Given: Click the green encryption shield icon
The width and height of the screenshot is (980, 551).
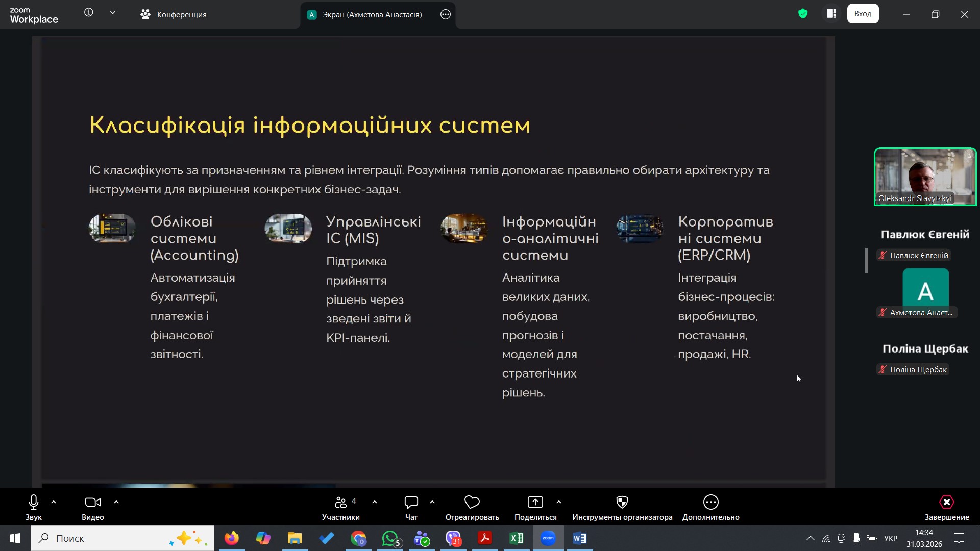Looking at the screenshot, I should tap(803, 14).
